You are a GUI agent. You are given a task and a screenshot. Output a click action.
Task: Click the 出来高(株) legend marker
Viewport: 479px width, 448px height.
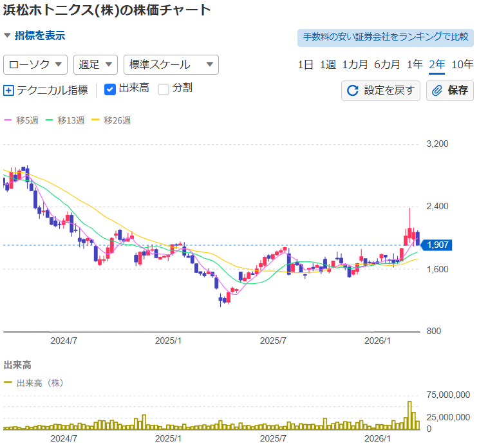(8, 382)
